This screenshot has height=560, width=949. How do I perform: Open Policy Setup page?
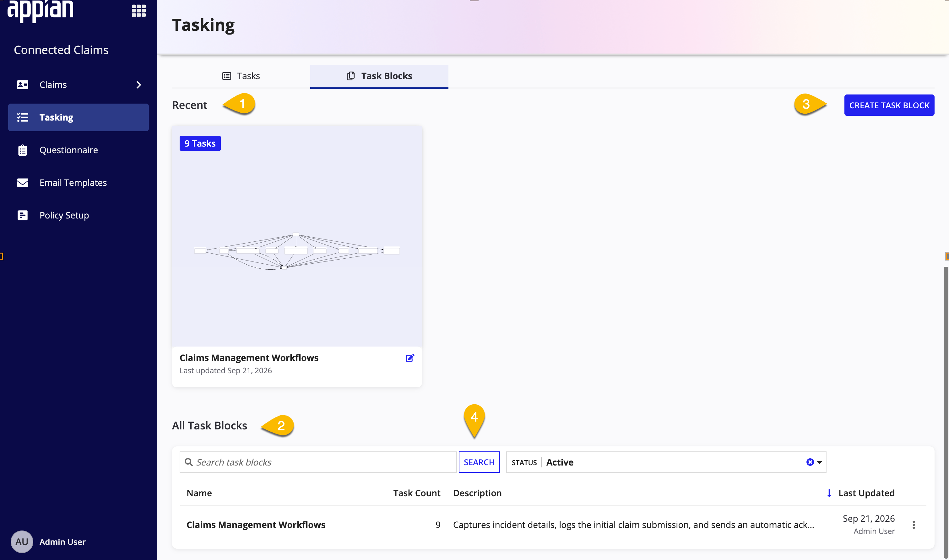[79, 215]
